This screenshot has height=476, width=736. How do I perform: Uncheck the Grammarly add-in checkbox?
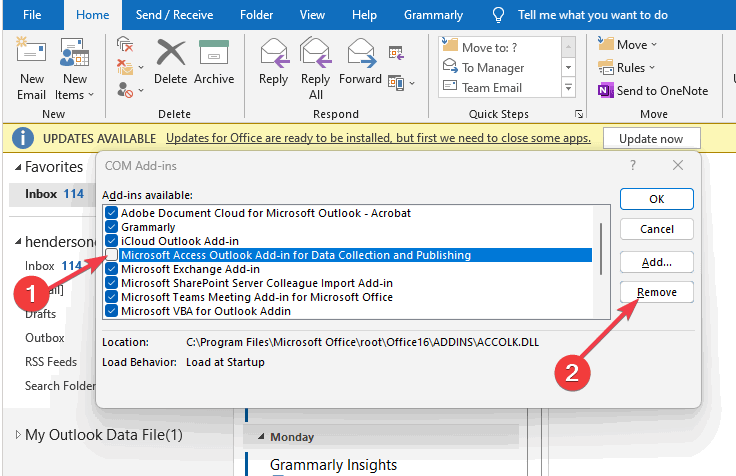(112, 227)
